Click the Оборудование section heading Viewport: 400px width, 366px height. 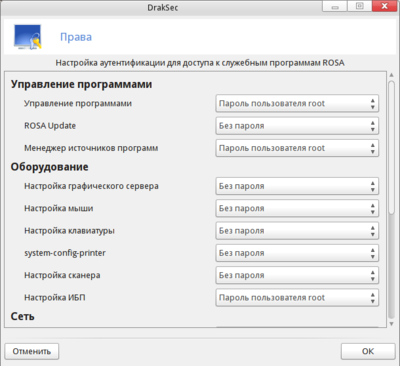[x=49, y=167]
